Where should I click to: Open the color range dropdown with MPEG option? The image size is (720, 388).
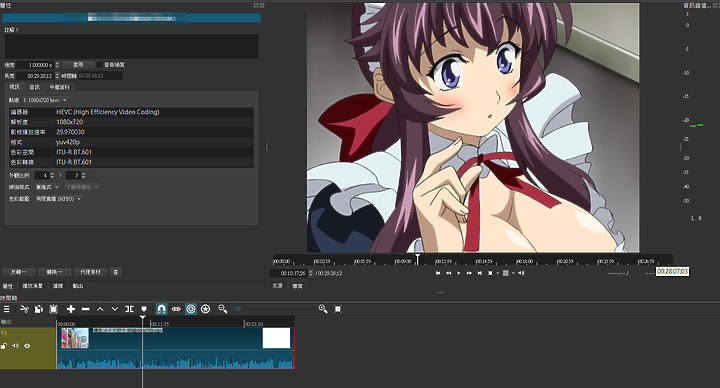pyautogui.click(x=59, y=199)
